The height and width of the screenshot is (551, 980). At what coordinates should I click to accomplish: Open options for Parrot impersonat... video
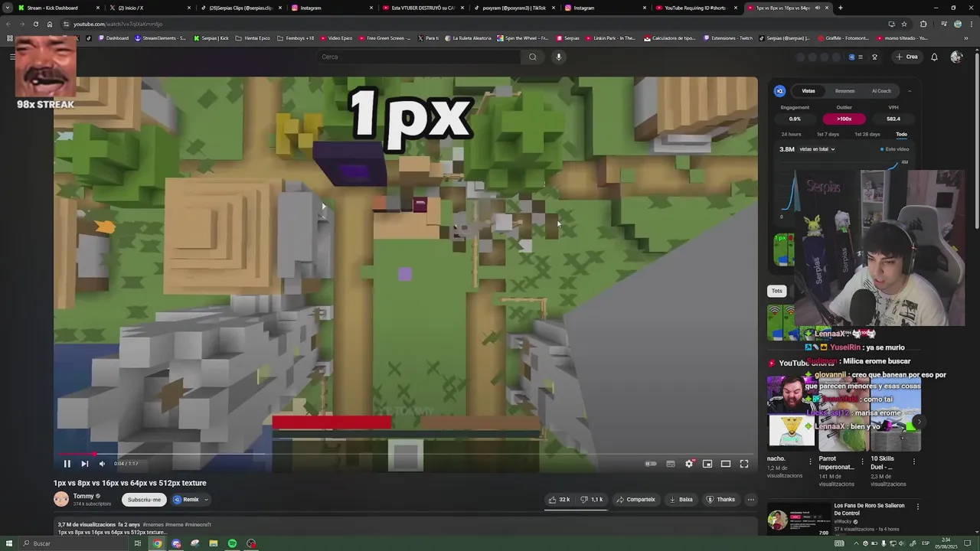click(862, 461)
